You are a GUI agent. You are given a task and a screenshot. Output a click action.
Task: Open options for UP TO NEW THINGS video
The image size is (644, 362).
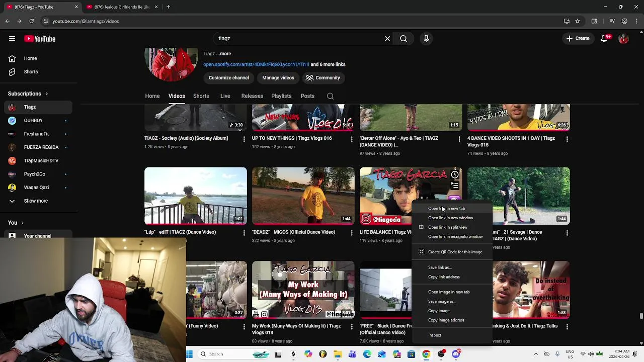coord(352,139)
